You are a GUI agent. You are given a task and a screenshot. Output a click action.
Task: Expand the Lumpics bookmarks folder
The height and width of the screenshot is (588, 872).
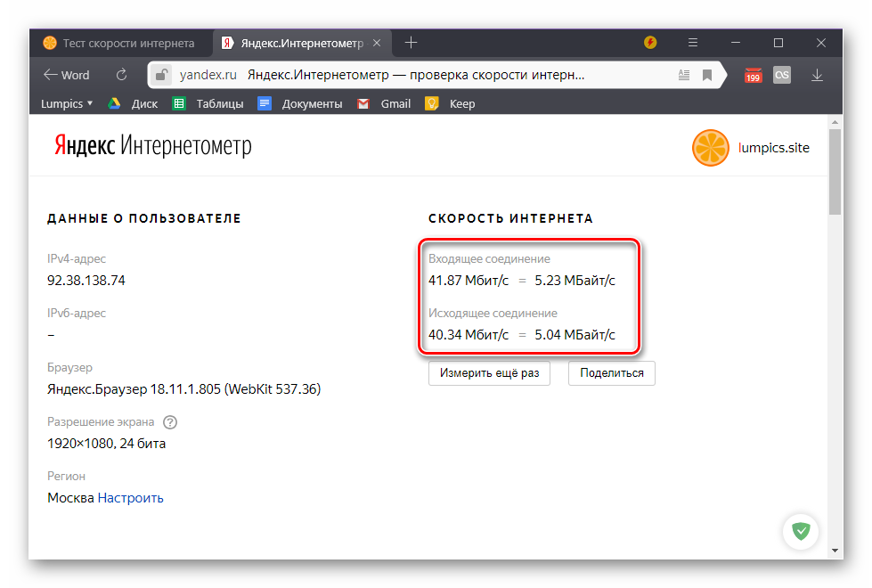click(x=66, y=103)
